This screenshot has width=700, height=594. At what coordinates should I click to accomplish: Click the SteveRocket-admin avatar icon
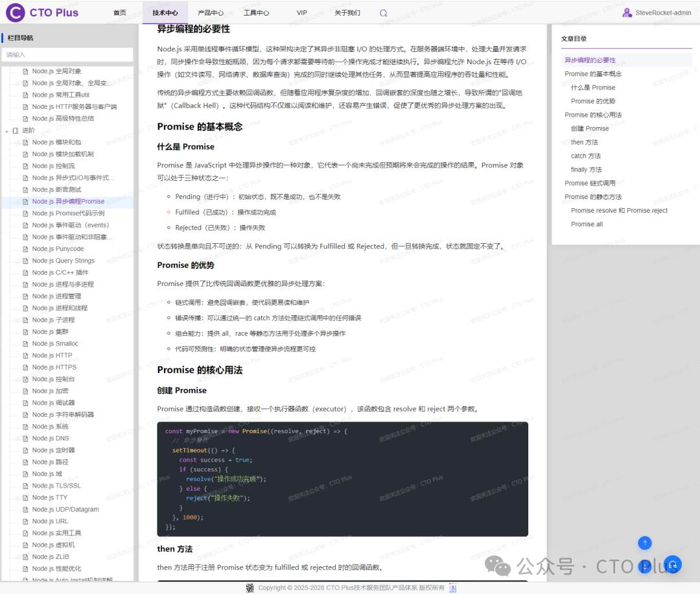627,12
